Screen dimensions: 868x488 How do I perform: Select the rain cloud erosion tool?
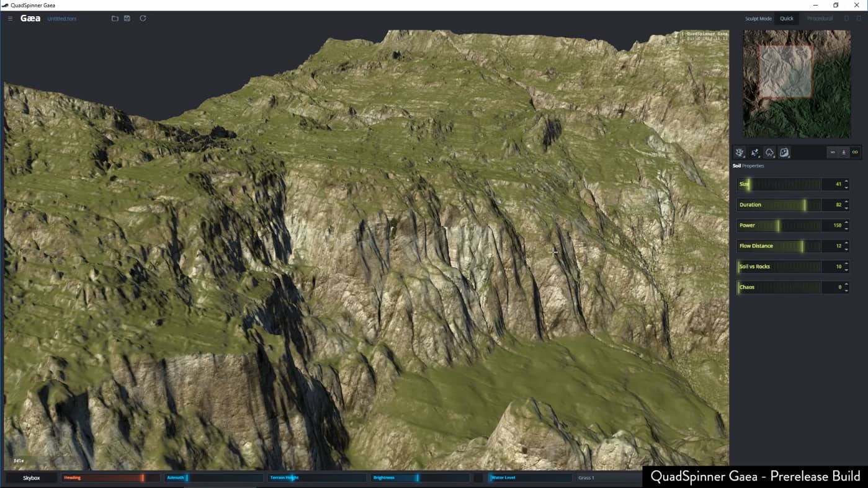(x=769, y=153)
